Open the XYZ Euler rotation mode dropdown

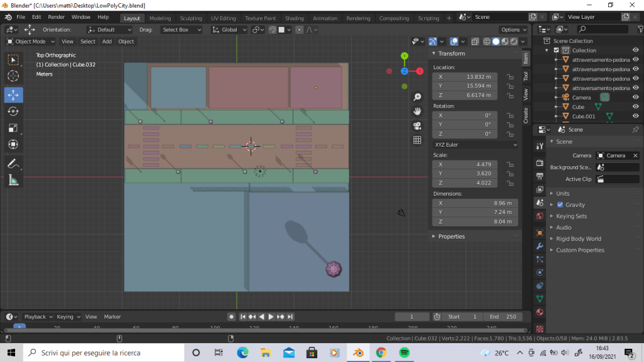(476, 145)
